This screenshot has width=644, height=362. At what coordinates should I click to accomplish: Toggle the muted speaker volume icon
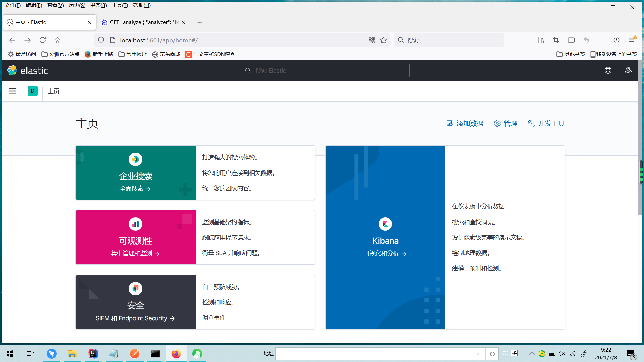(562, 354)
